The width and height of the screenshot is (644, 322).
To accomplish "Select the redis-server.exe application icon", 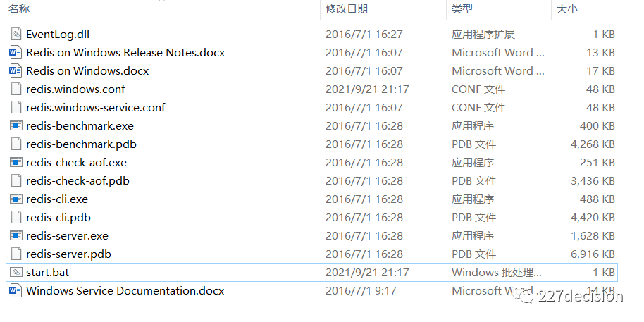I will tap(16, 236).
